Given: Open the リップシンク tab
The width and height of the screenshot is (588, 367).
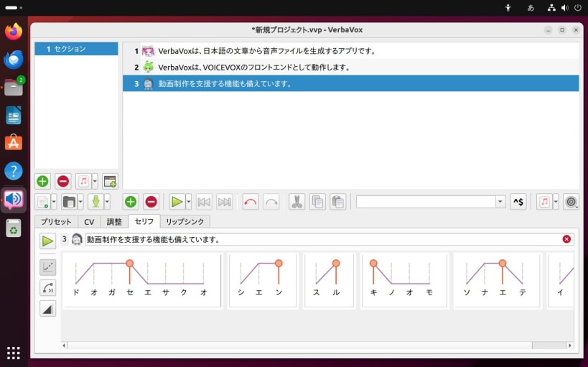Looking at the screenshot, I should pyautogui.click(x=185, y=221).
